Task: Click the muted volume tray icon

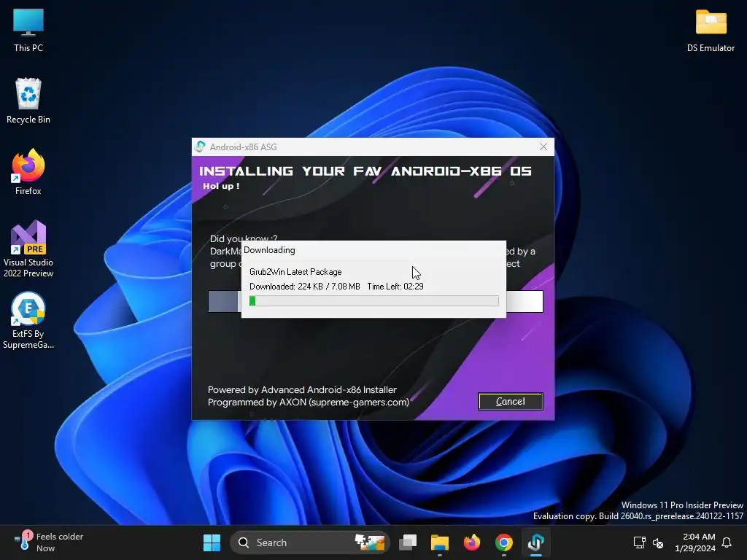Action: pyautogui.click(x=658, y=542)
